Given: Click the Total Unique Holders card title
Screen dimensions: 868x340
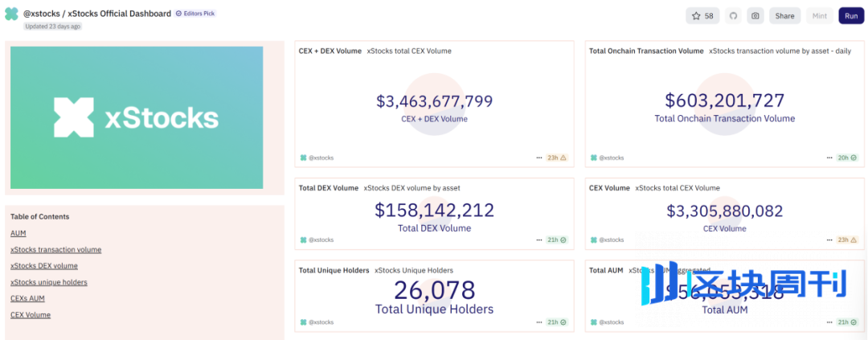Looking at the screenshot, I should click(x=334, y=270).
